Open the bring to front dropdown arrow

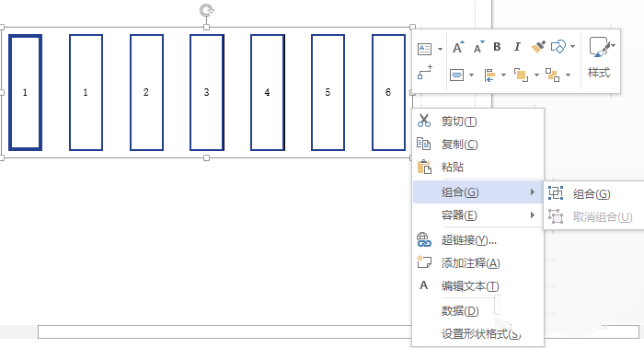[536, 75]
